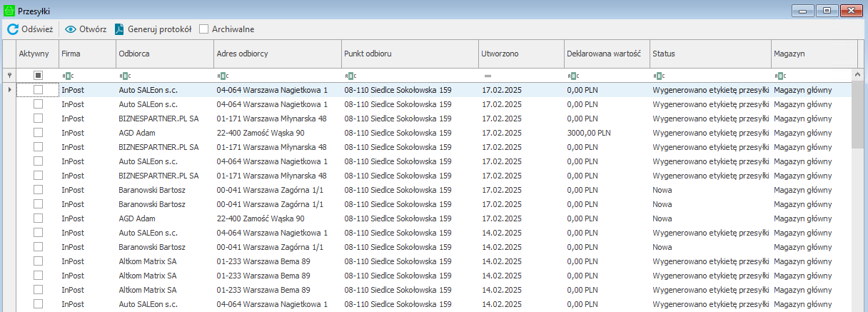Click the Przesyłki window title icon
868x312 pixels.
pyautogui.click(x=9, y=9)
